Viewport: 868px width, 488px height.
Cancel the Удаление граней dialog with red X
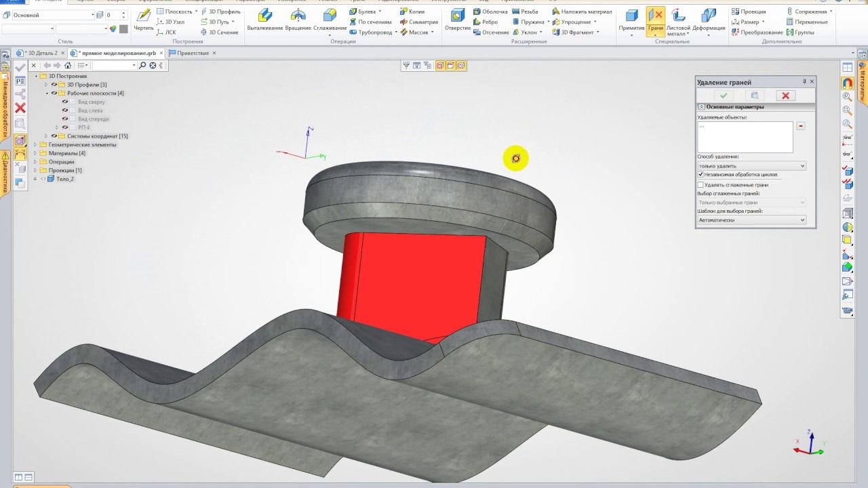pyautogui.click(x=785, y=96)
